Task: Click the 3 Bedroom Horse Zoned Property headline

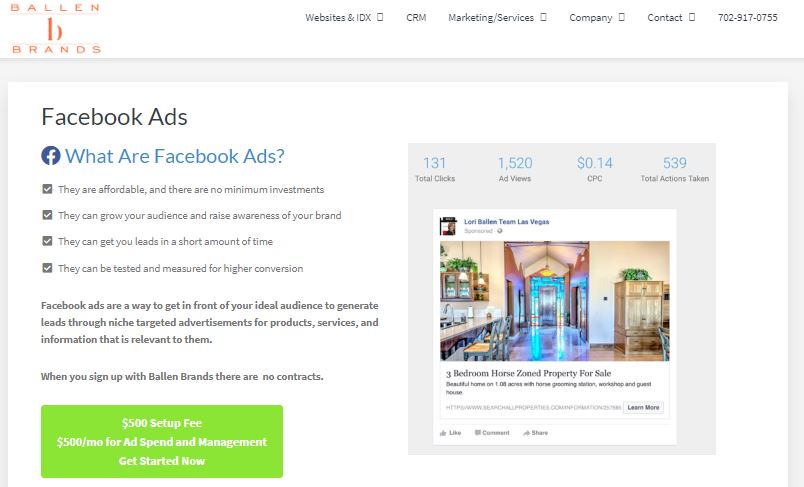Action: click(x=529, y=373)
